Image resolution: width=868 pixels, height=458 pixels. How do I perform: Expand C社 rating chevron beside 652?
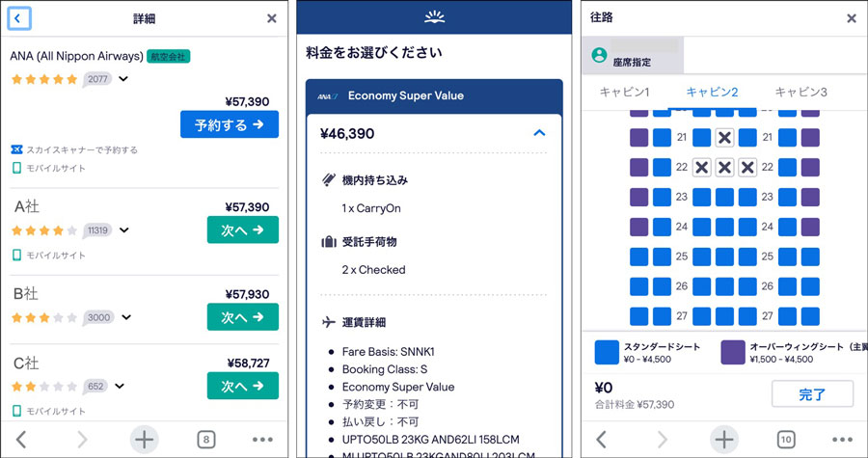[120, 386]
